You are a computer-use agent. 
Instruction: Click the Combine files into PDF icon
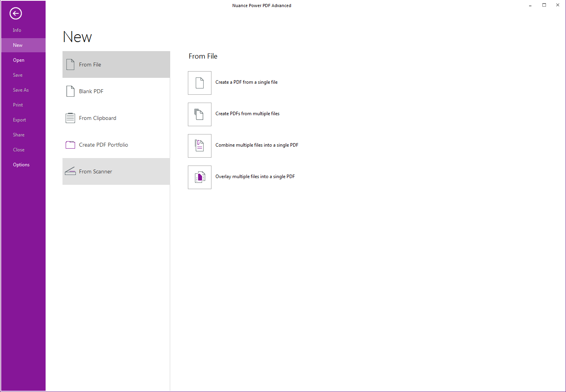click(x=200, y=146)
